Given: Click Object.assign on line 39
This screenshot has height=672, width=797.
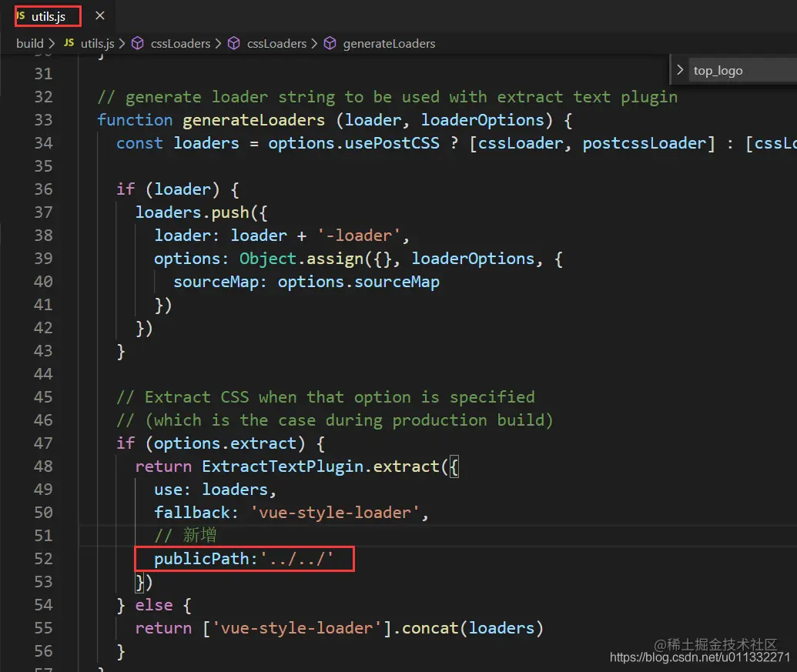Looking at the screenshot, I should click(x=301, y=259).
